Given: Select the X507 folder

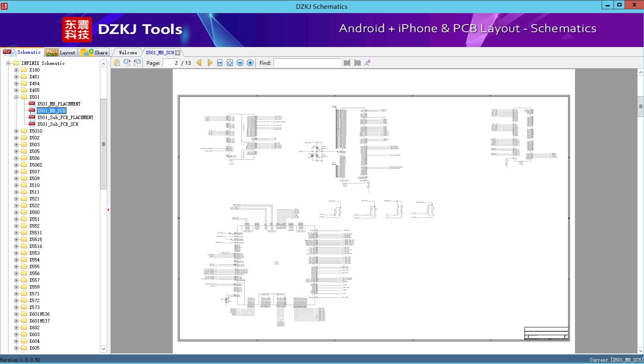Looking at the screenshot, I should (34, 172).
